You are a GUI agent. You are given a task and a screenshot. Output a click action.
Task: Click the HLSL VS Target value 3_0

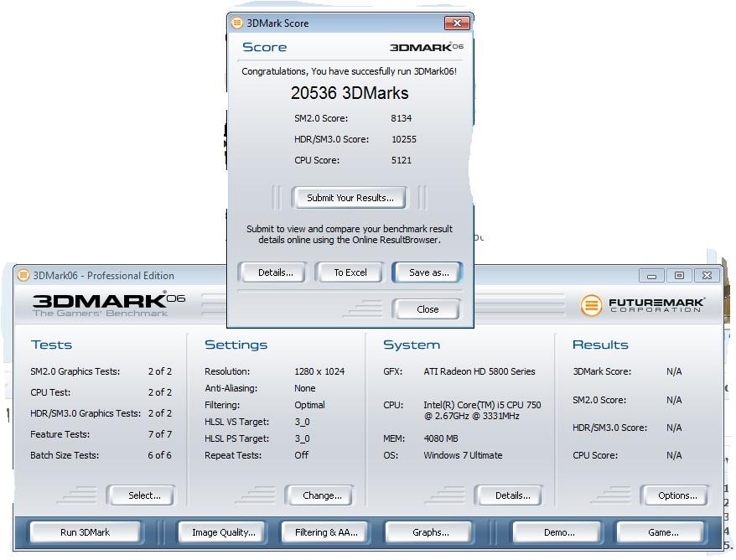click(302, 422)
